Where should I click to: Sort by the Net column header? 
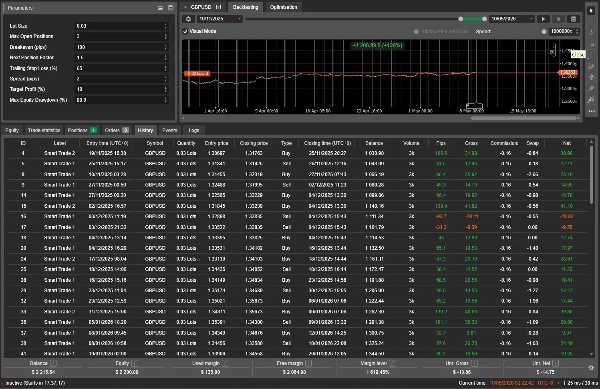[x=567, y=143]
